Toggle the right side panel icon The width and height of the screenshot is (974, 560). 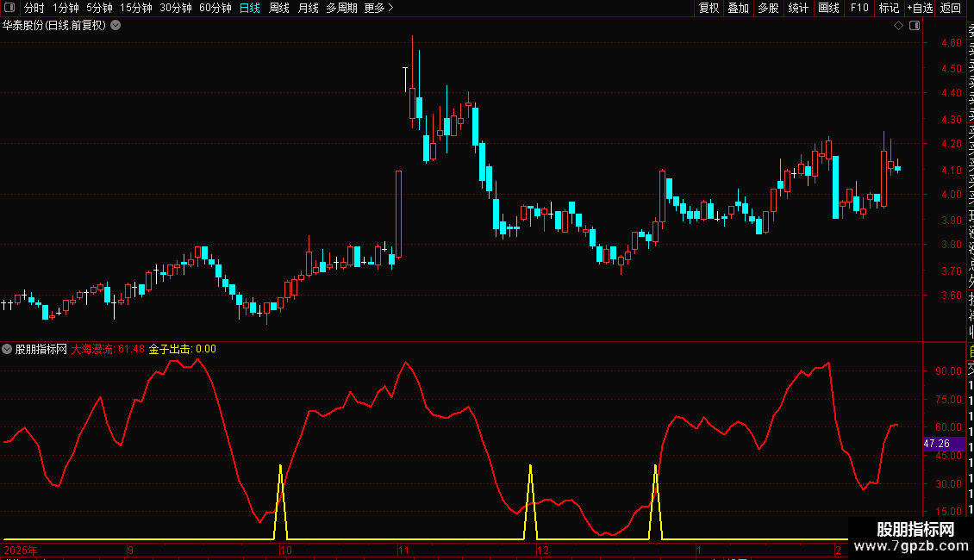click(915, 26)
